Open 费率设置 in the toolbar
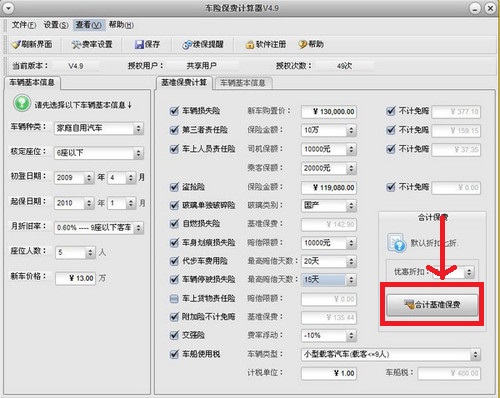500x398 pixels. [93, 44]
